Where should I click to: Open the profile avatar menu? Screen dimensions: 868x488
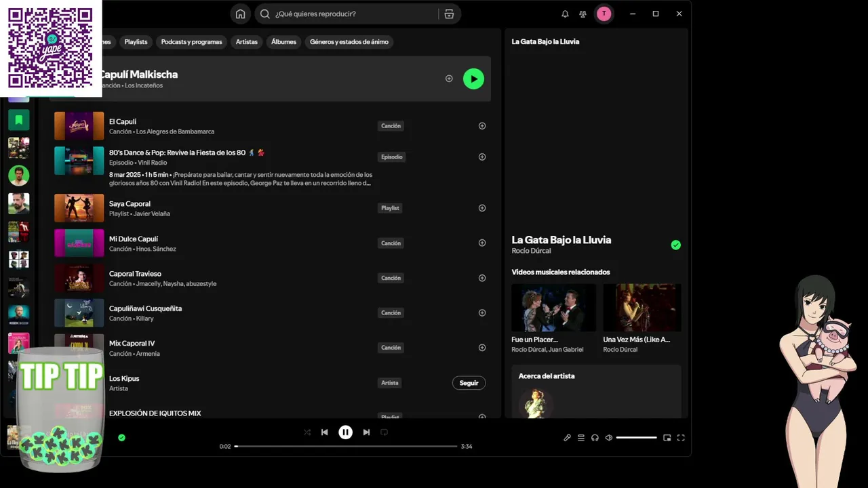point(604,14)
